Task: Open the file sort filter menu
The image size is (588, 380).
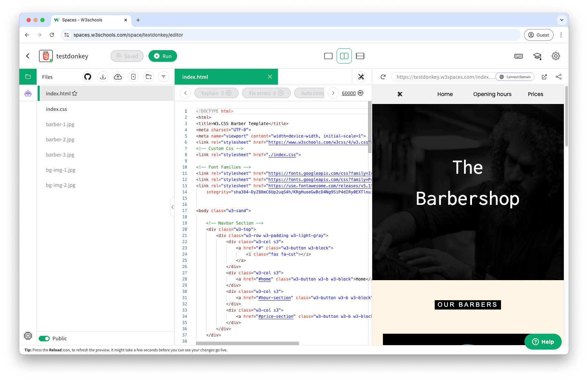Action: pyautogui.click(x=164, y=77)
